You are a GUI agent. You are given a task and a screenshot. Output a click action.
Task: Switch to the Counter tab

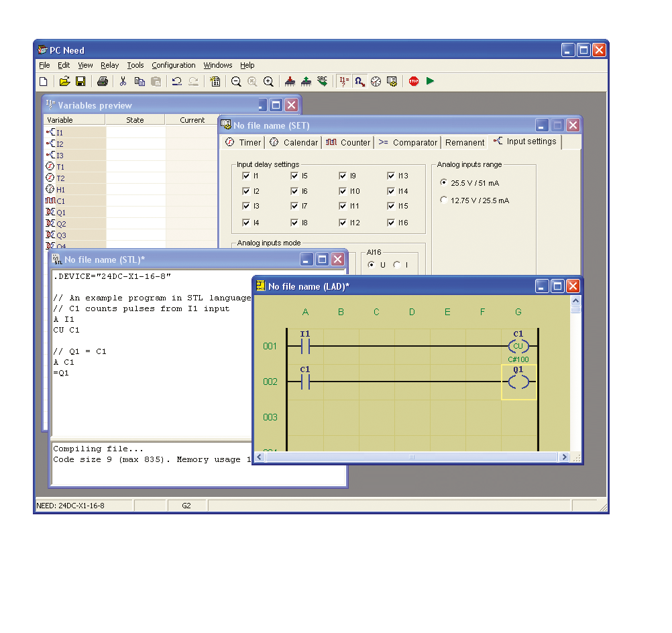tap(348, 142)
